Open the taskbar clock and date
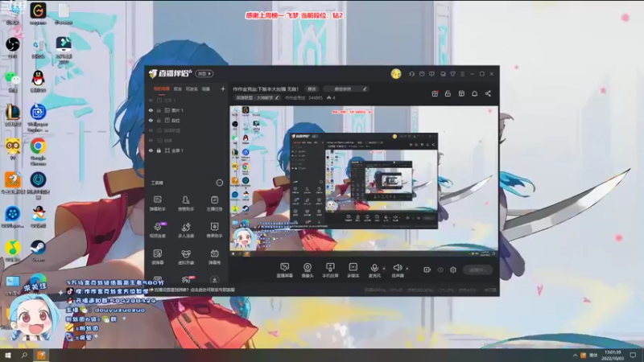This screenshot has height=362, width=644. (x=613, y=355)
